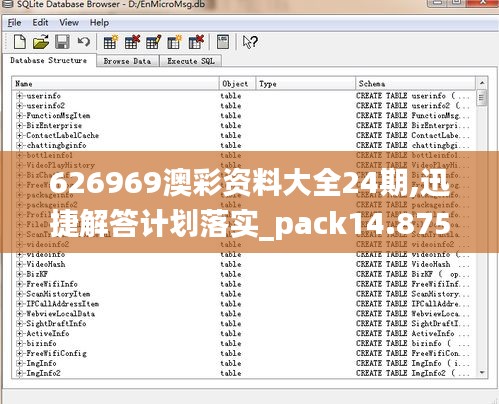Select the ActiveInfo row name
This screenshot has height=404, width=499.
pos(48,334)
